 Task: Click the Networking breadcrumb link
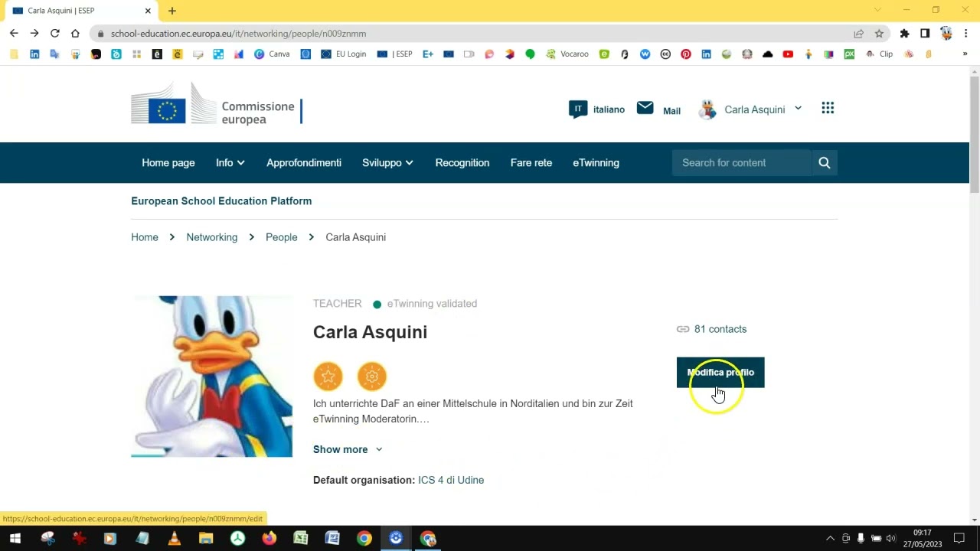click(212, 237)
